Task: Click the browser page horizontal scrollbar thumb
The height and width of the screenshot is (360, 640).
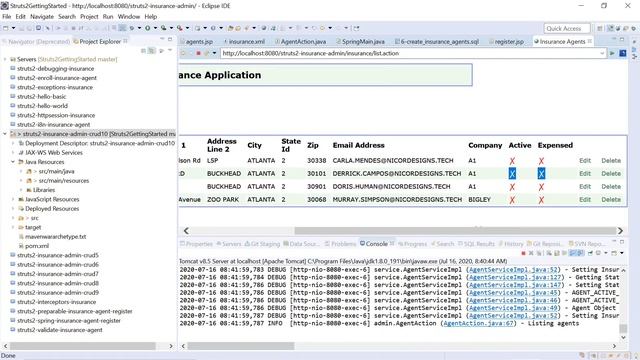Action: click(455, 231)
